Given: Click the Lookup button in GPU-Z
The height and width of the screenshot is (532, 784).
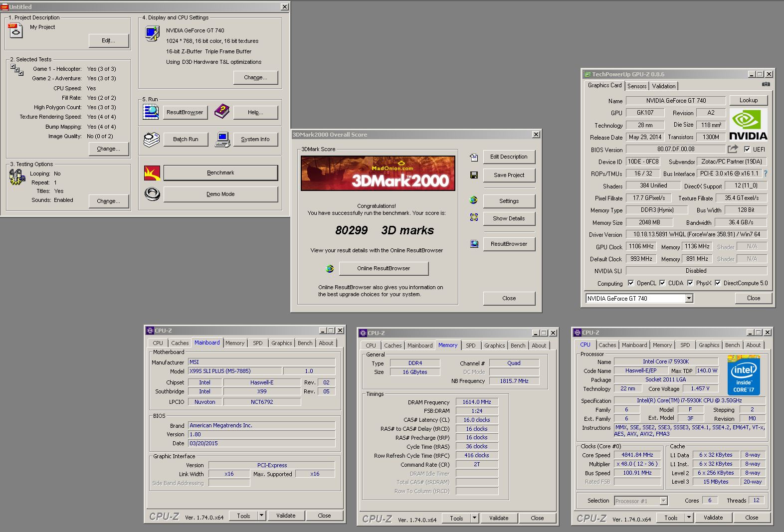Looking at the screenshot, I should (748, 100).
